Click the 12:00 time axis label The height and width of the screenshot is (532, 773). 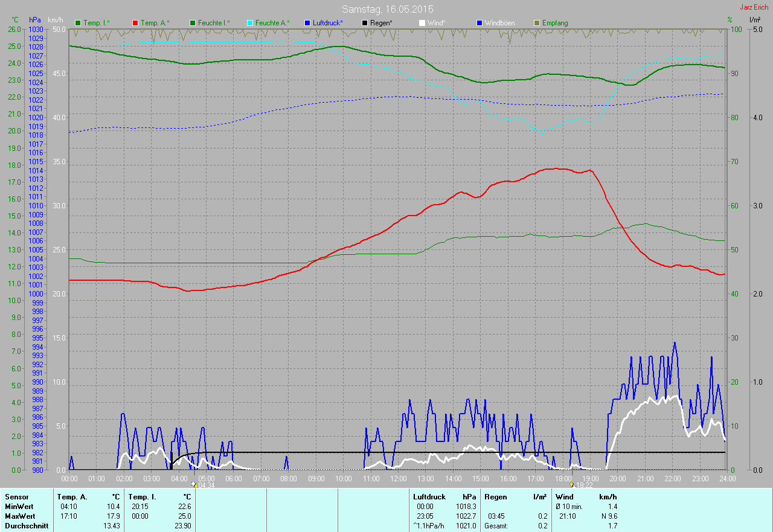399,479
